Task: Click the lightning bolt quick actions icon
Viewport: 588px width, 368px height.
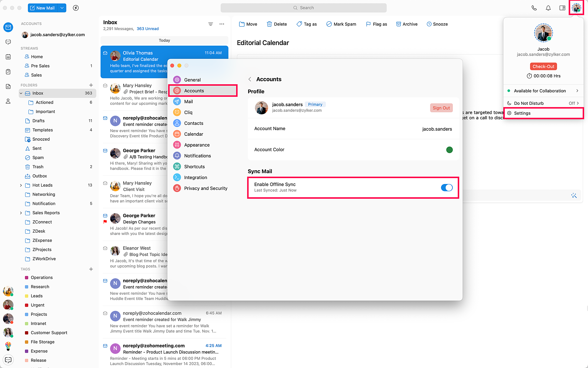Action: (76, 8)
